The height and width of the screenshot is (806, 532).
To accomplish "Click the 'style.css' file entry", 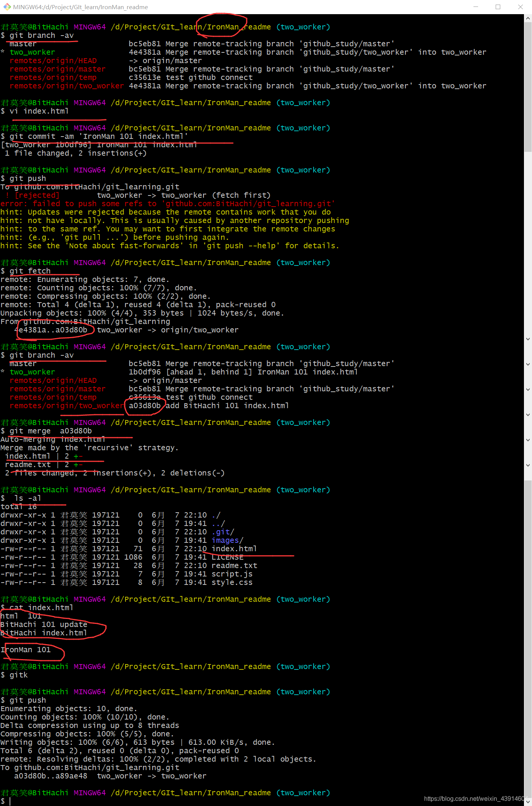I will 232,582.
